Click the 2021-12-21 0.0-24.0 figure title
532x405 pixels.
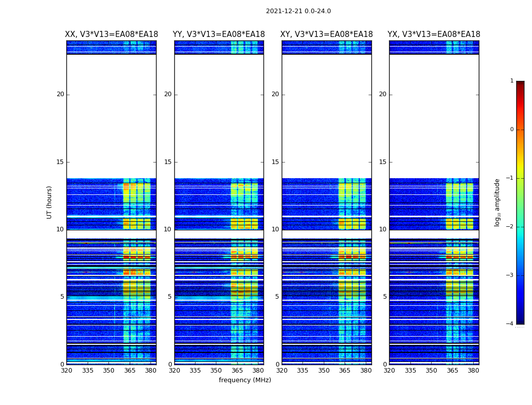[x=298, y=11]
